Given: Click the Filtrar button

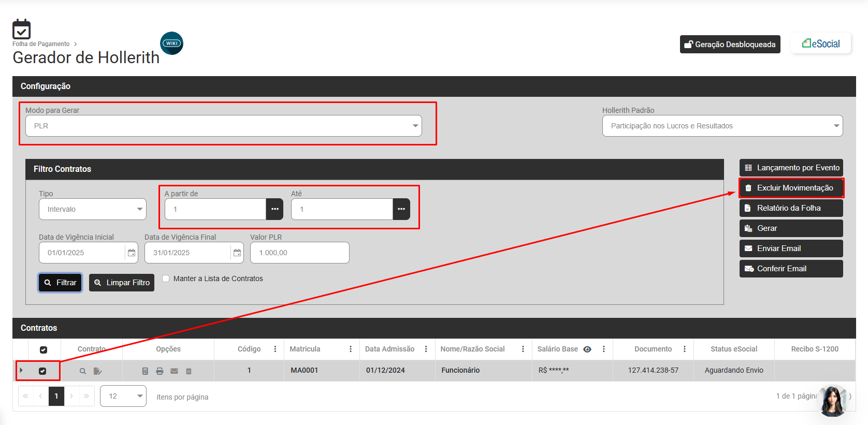Looking at the screenshot, I should tap(61, 283).
